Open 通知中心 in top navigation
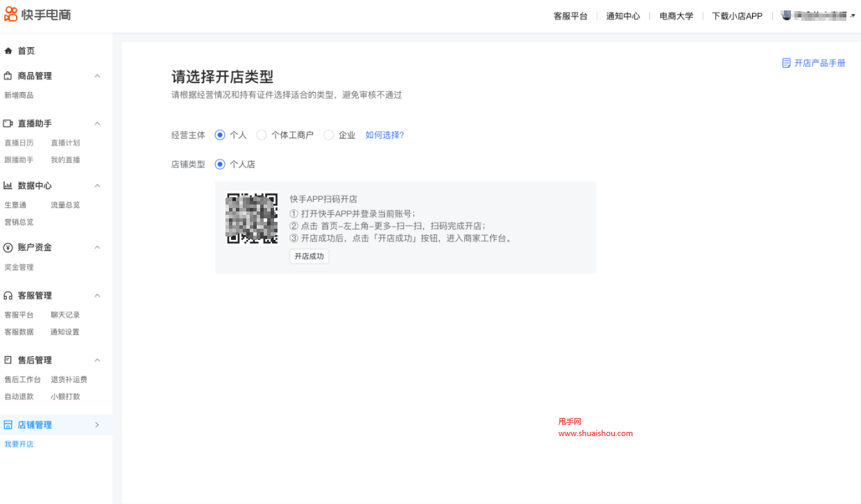The image size is (861, 504). click(x=623, y=16)
